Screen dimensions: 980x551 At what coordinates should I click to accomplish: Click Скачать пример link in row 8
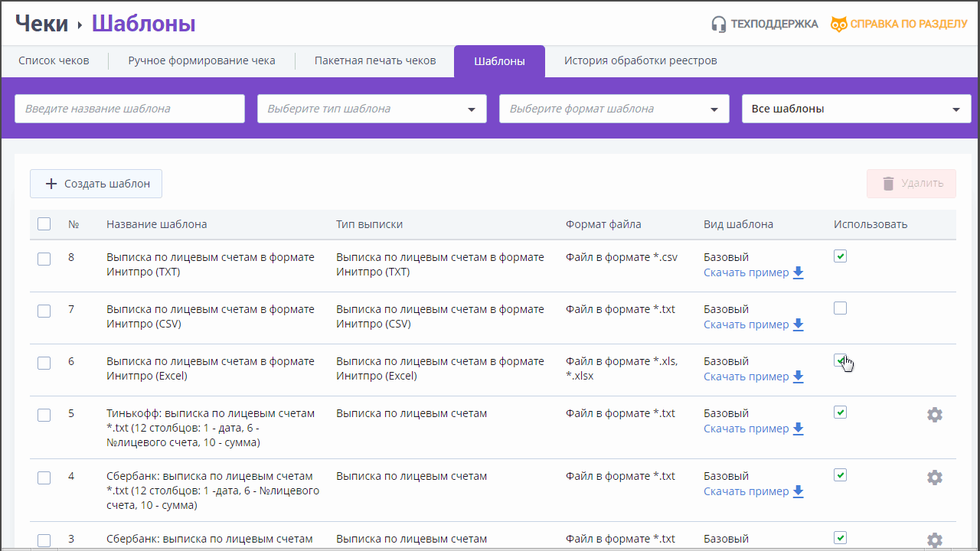pyautogui.click(x=746, y=273)
